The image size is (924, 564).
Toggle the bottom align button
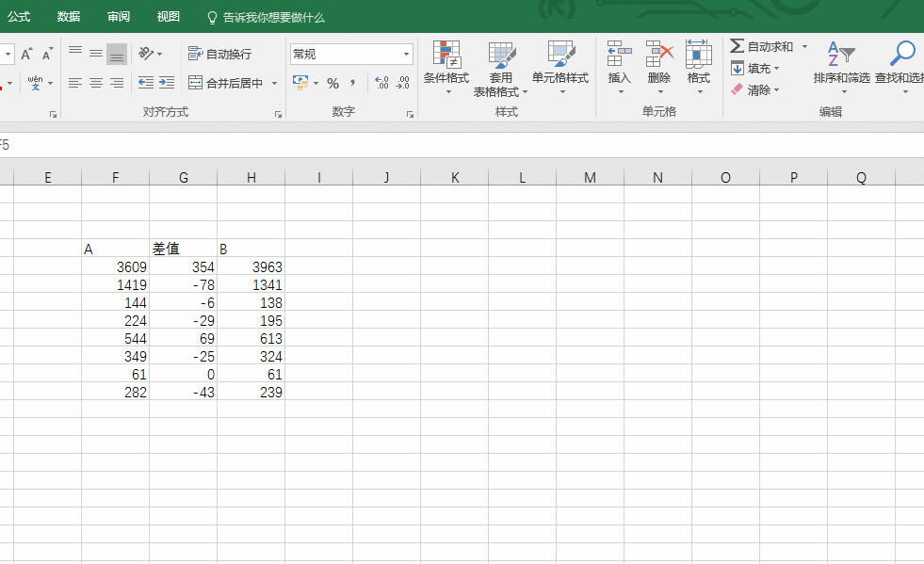tap(116, 55)
